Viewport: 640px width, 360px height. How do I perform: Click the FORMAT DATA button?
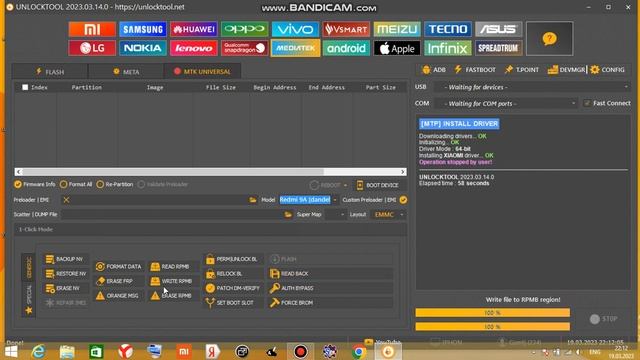coord(119,267)
